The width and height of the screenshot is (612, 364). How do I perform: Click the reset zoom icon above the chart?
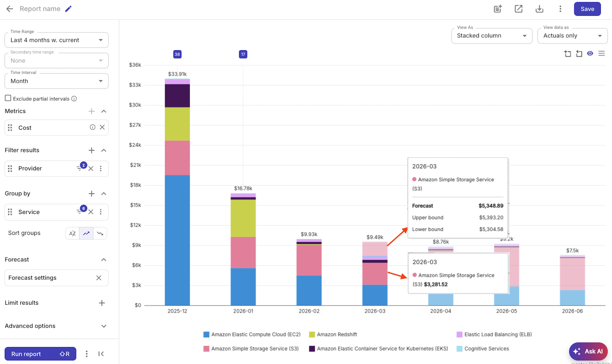(579, 53)
